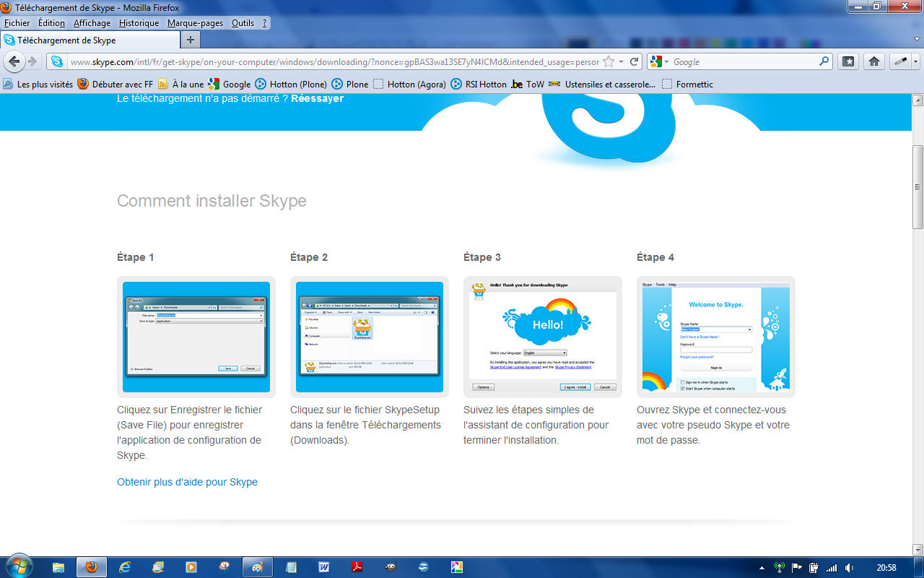Image resolution: width=924 pixels, height=578 pixels.
Task: Open the ToW bookmark
Action: tap(528, 85)
